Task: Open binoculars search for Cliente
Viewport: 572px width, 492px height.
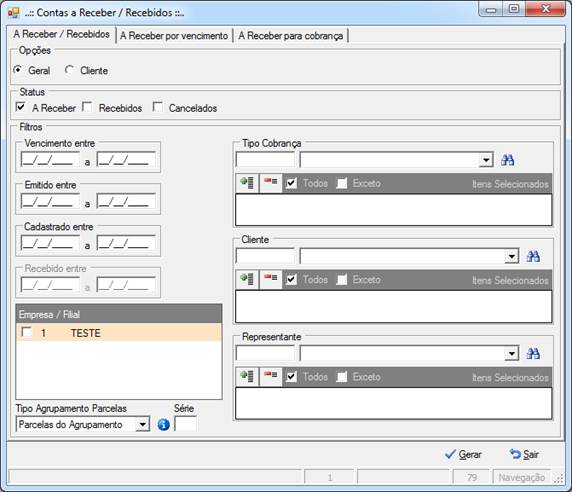Action: [x=533, y=256]
